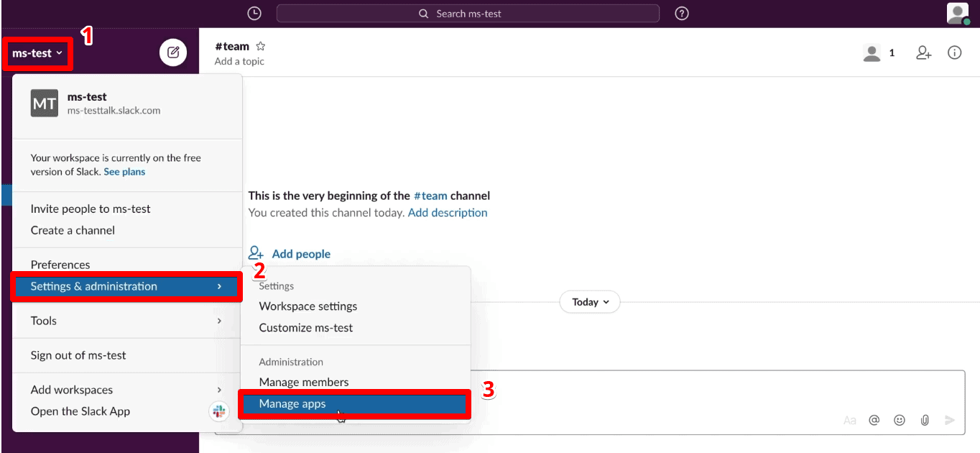Open channel details with info icon

point(954,52)
